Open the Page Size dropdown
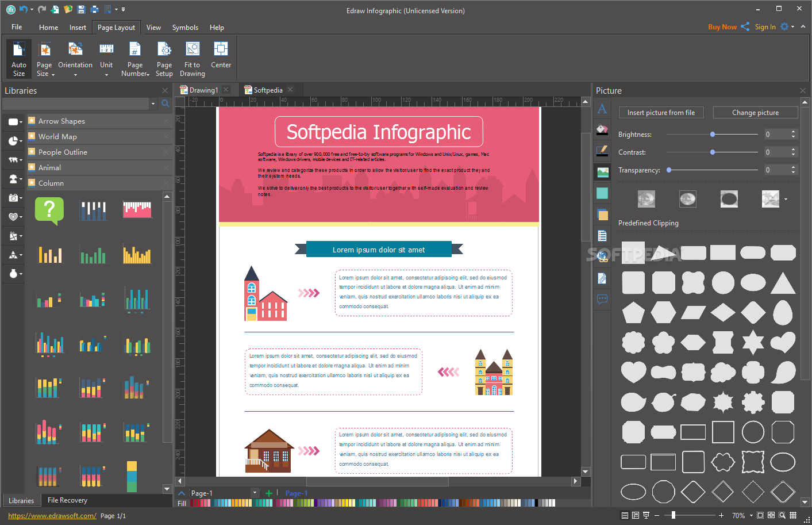Screen dimensions: 812x525 pyautogui.click(x=44, y=59)
